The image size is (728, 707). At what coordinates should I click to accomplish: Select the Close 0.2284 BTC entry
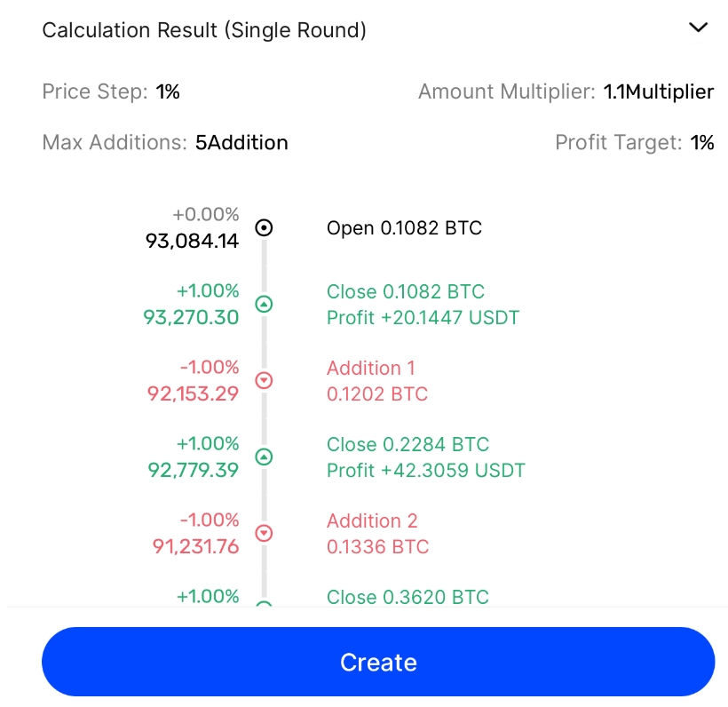(x=408, y=444)
